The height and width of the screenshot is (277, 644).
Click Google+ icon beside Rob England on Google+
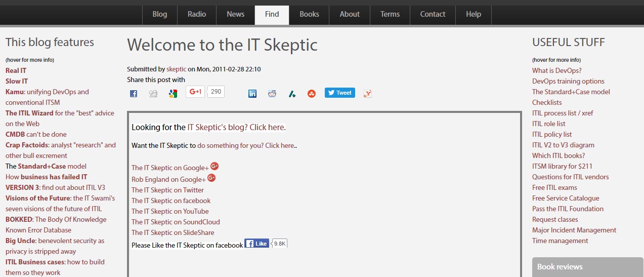coord(211,177)
